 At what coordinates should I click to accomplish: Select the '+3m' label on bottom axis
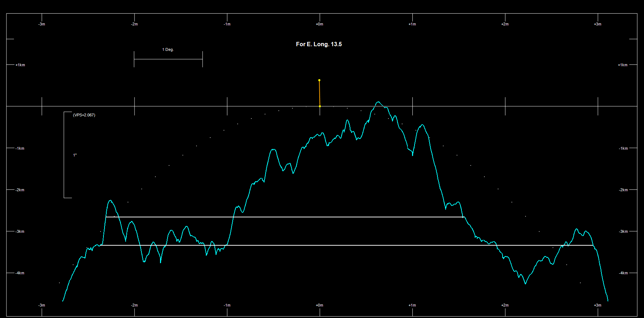coord(597,305)
